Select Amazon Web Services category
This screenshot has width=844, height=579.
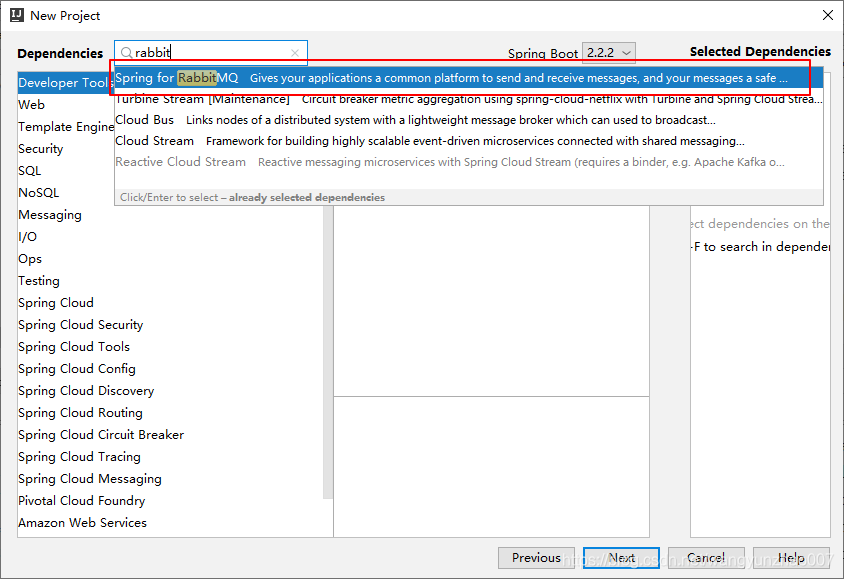point(82,524)
